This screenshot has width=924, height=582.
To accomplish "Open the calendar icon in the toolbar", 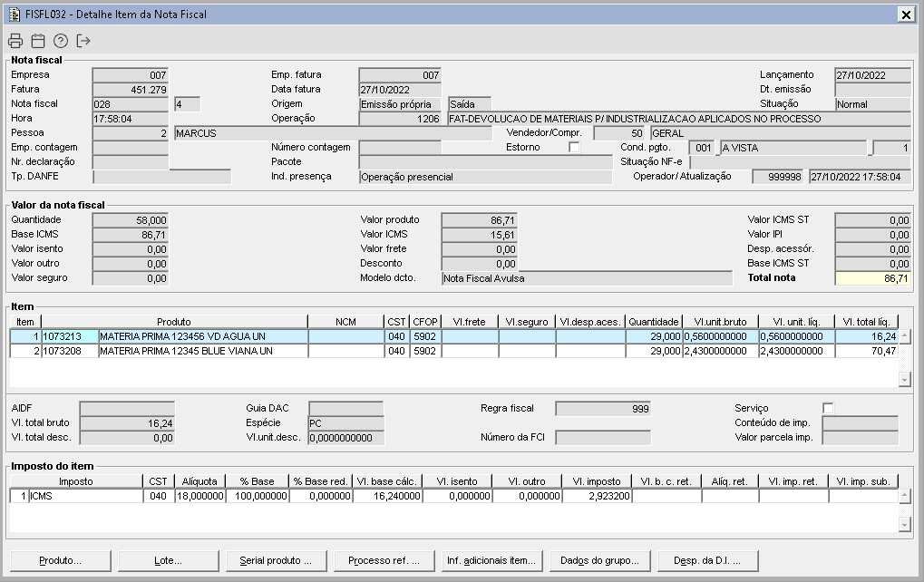I will (x=38, y=41).
